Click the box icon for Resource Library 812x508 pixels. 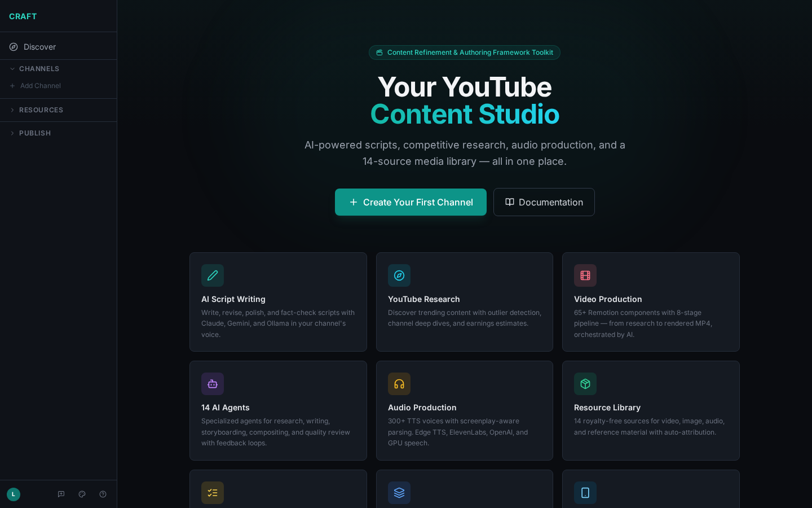585,384
